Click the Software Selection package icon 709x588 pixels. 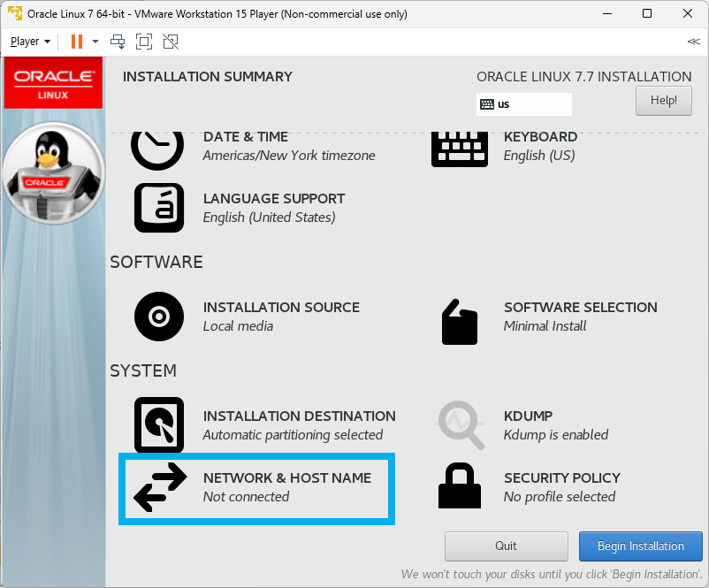(x=460, y=322)
